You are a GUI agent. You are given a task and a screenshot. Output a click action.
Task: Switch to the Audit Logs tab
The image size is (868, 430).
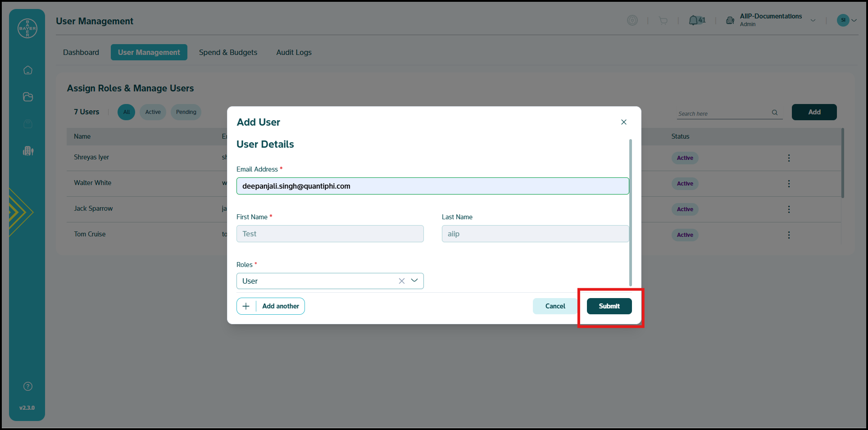(x=294, y=52)
